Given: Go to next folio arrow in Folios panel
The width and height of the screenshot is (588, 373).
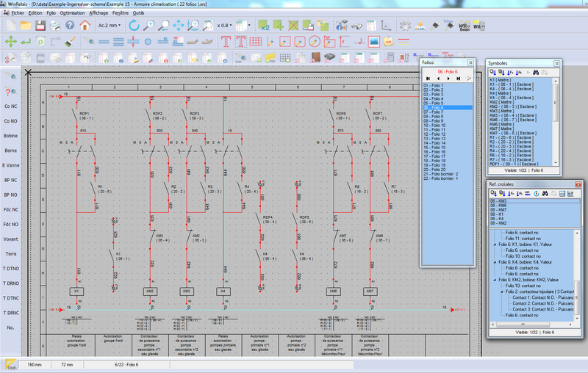Looking at the screenshot, I should pyautogui.click(x=450, y=78).
